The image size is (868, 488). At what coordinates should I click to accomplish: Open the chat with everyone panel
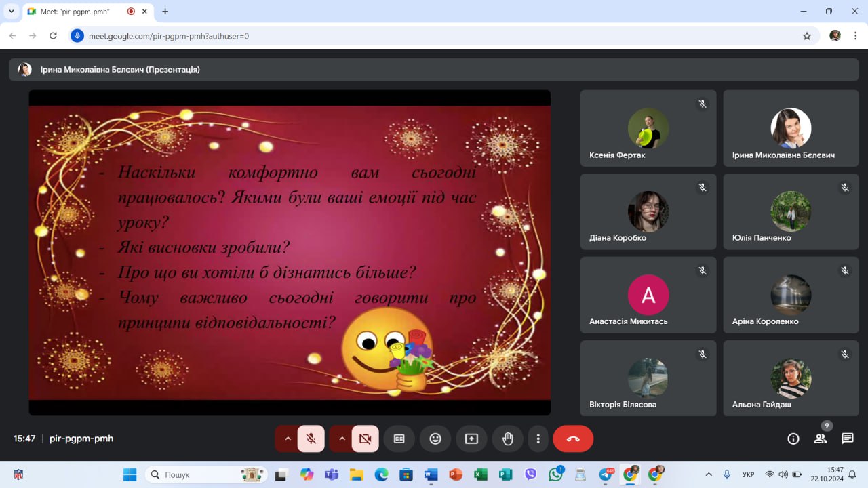(x=847, y=439)
